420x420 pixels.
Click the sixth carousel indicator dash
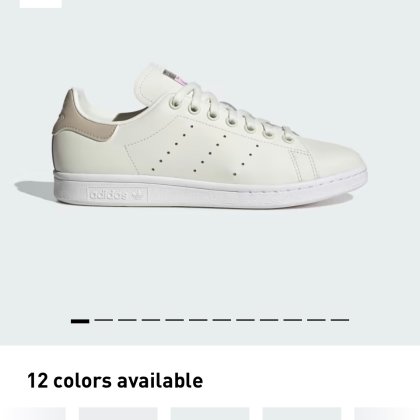pos(198,320)
